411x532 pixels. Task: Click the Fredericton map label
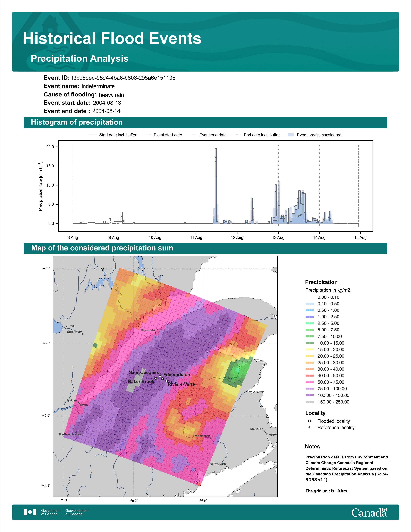201,436
